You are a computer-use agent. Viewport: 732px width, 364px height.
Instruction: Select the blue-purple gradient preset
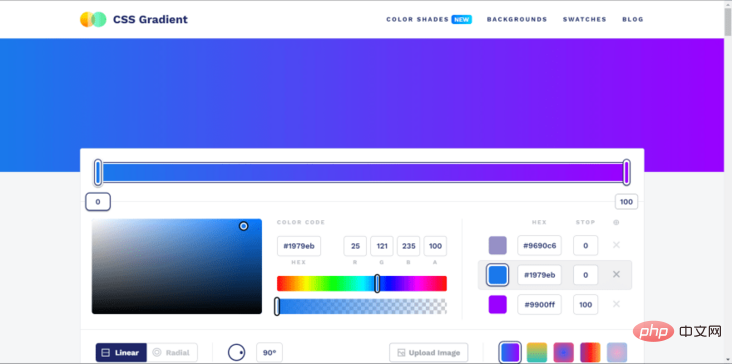pos(510,352)
